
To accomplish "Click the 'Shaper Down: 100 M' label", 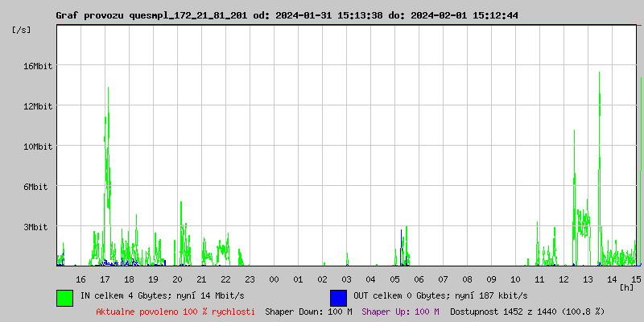I will (308, 311).
